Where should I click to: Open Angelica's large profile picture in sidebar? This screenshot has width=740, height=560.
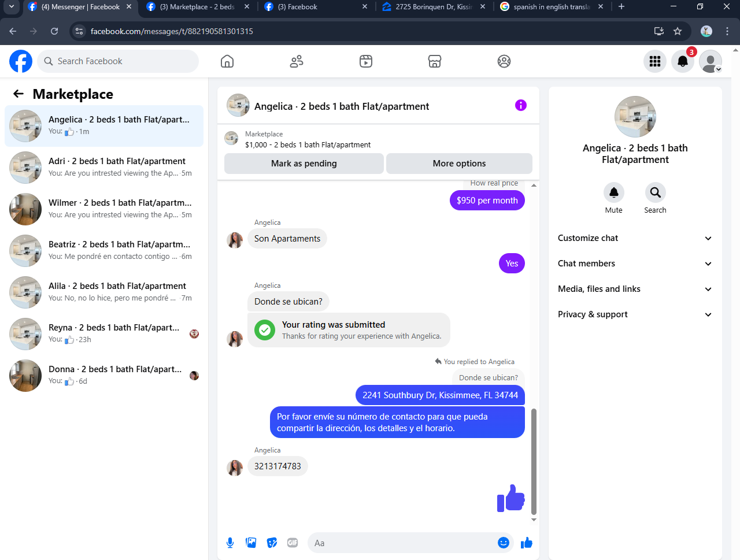[635, 117]
